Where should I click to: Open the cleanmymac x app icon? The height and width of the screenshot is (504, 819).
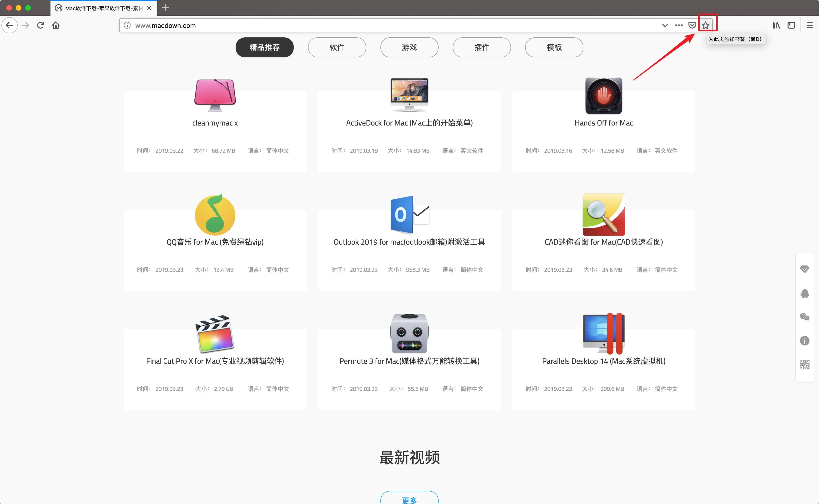[215, 95]
